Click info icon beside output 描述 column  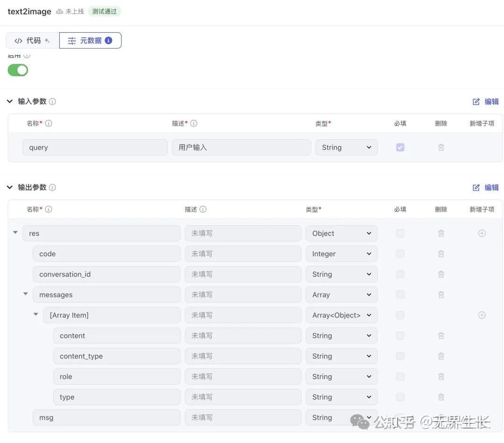(203, 209)
